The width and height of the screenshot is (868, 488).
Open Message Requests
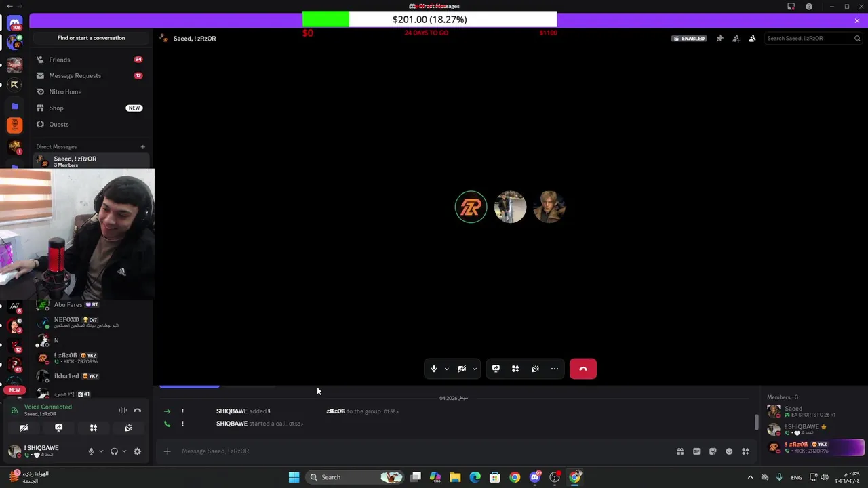pos(91,76)
